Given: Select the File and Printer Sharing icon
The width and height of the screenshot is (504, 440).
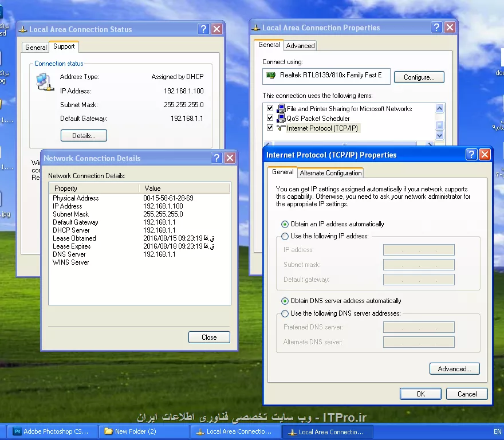Looking at the screenshot, I should click(281, 108).
